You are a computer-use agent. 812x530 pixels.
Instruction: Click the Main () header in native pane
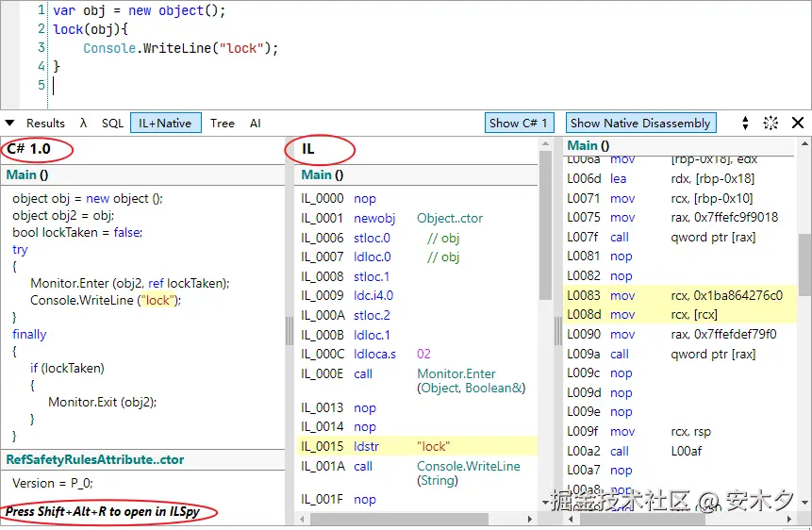click(x=588, y=145)
